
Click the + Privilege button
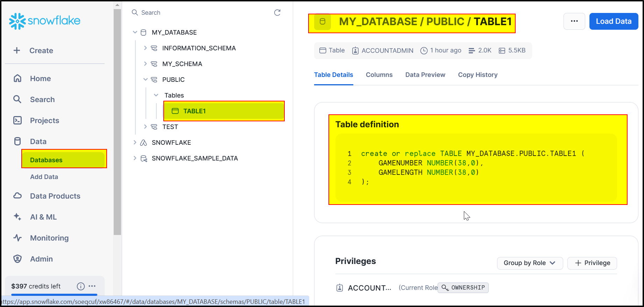592,263
